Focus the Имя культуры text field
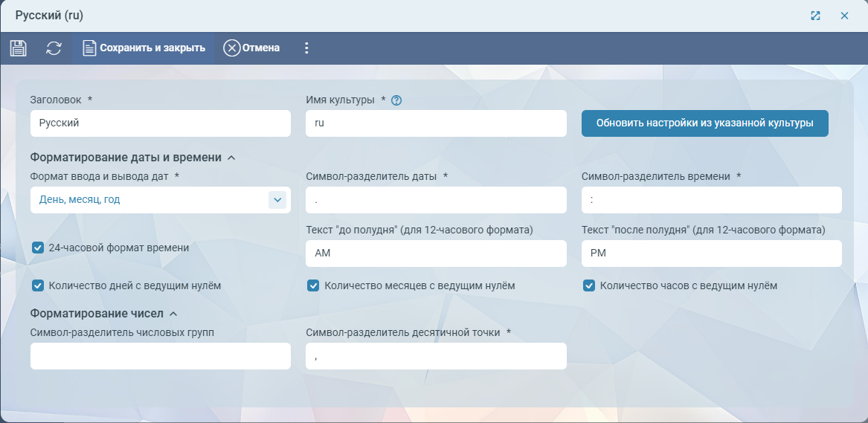This screenshot has height=423, width=868. (436, 123)
